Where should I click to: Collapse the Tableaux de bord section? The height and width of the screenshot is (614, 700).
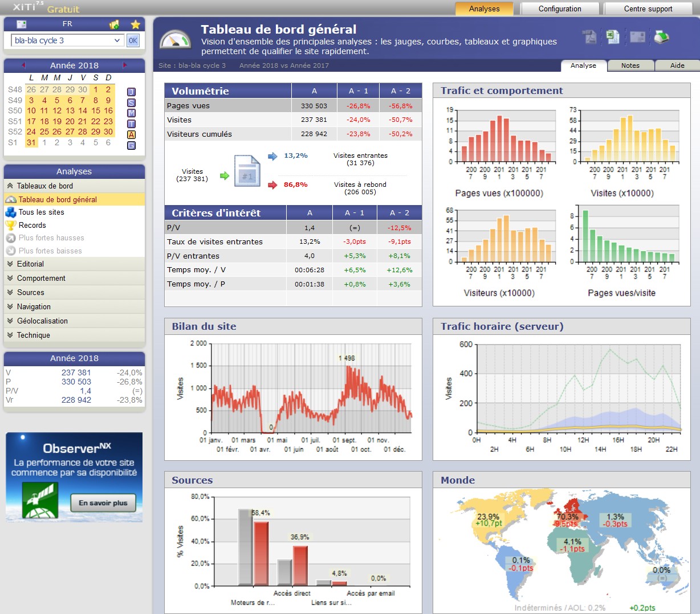44,186
